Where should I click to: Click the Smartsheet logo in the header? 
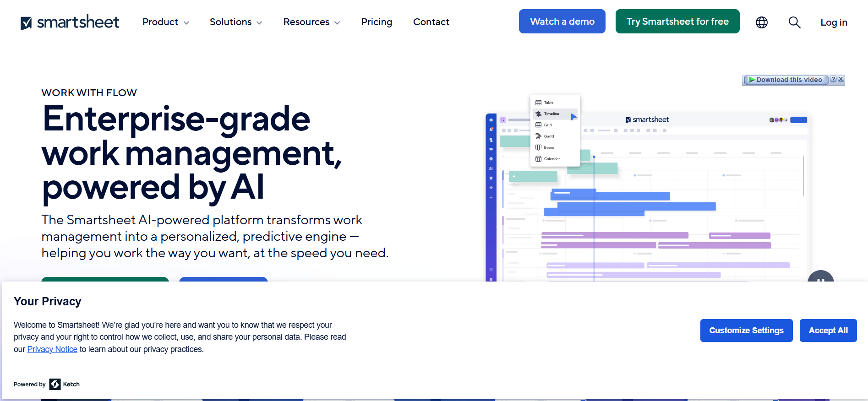click(70, 22)
